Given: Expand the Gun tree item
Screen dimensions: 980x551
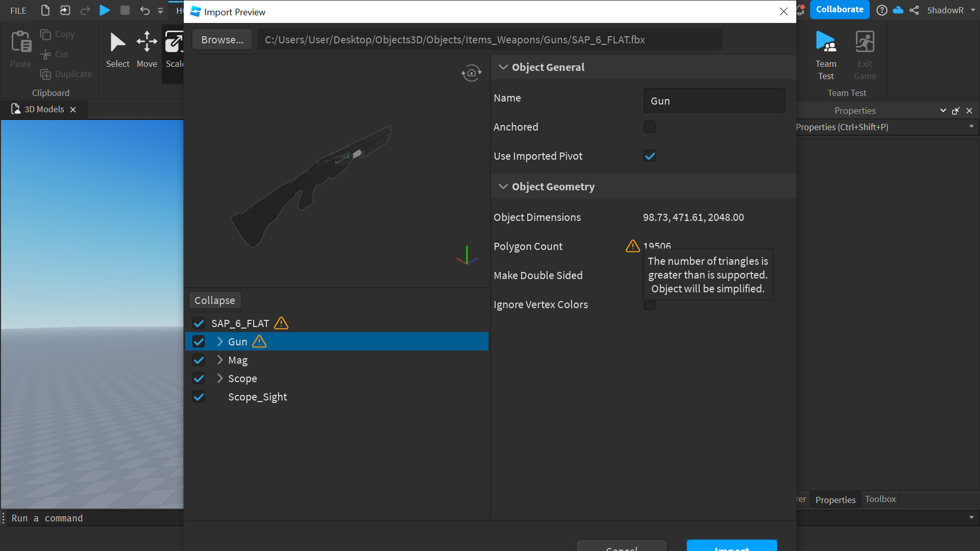Looking at the screenshot, I should (x=219, y=341).
